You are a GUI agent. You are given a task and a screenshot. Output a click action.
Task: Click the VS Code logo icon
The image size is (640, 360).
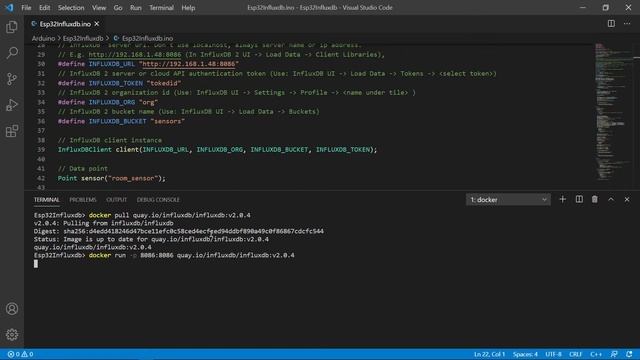point(9,7)
